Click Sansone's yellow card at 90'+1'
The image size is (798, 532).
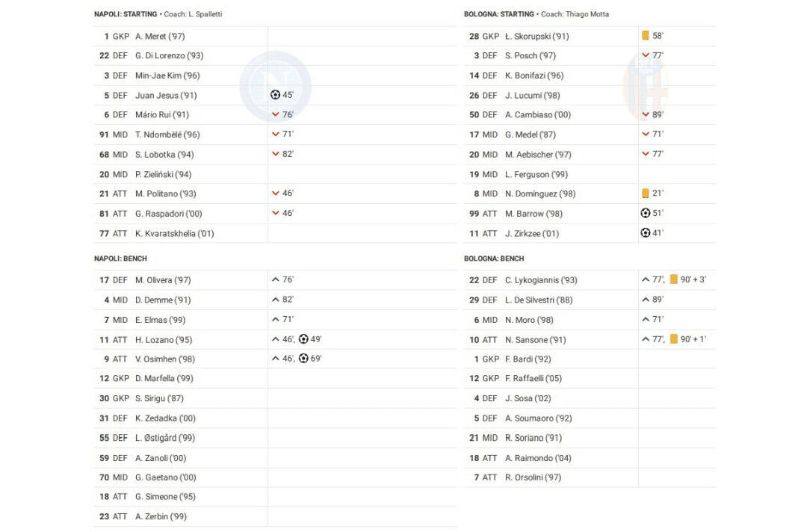(x=673, y=339)
